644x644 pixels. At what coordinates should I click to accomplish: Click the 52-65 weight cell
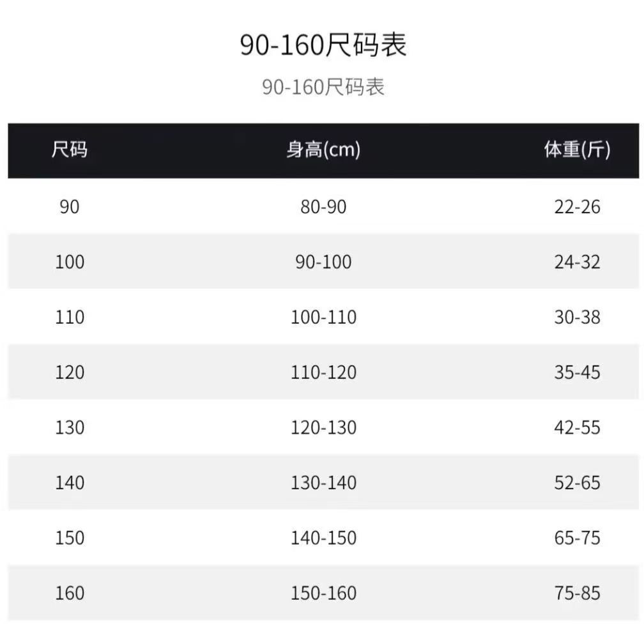pos(578,482)
